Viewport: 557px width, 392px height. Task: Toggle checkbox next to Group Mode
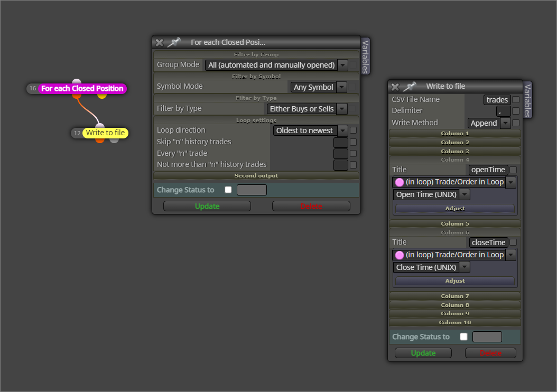click(353, 65)
